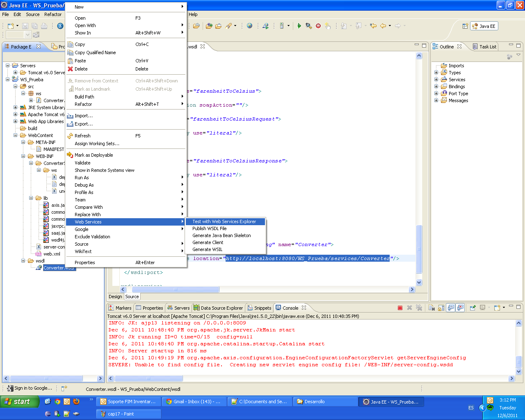Expand the Port Type node in Outline
This screenshot has width=525, height=420.
(x=436, y=94)
